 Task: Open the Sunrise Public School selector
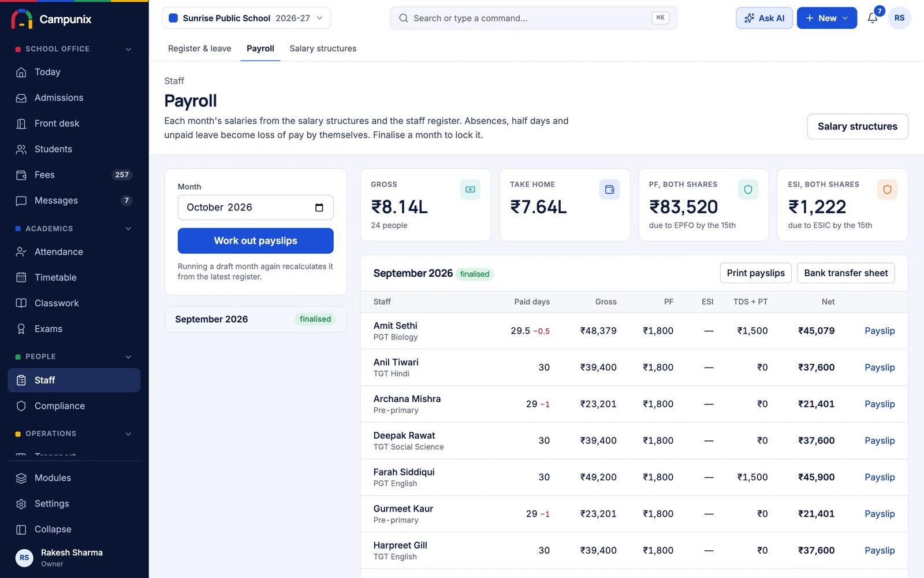[246, 18]
